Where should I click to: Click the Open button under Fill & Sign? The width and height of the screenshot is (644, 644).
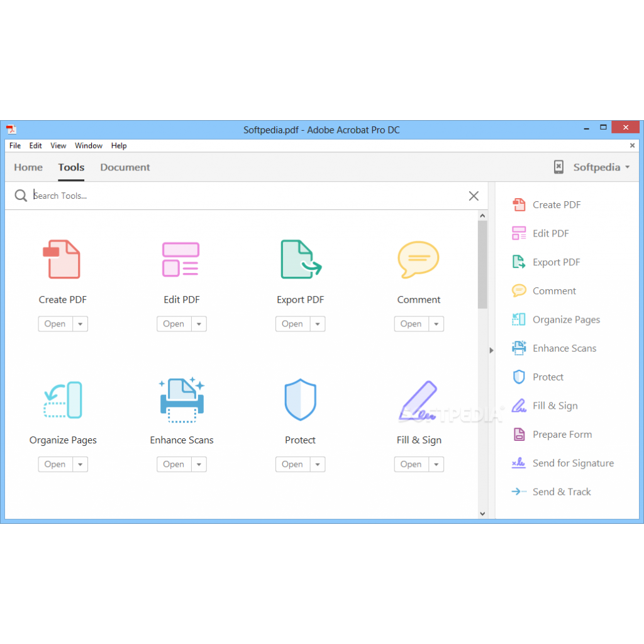[x=411, y=464]
